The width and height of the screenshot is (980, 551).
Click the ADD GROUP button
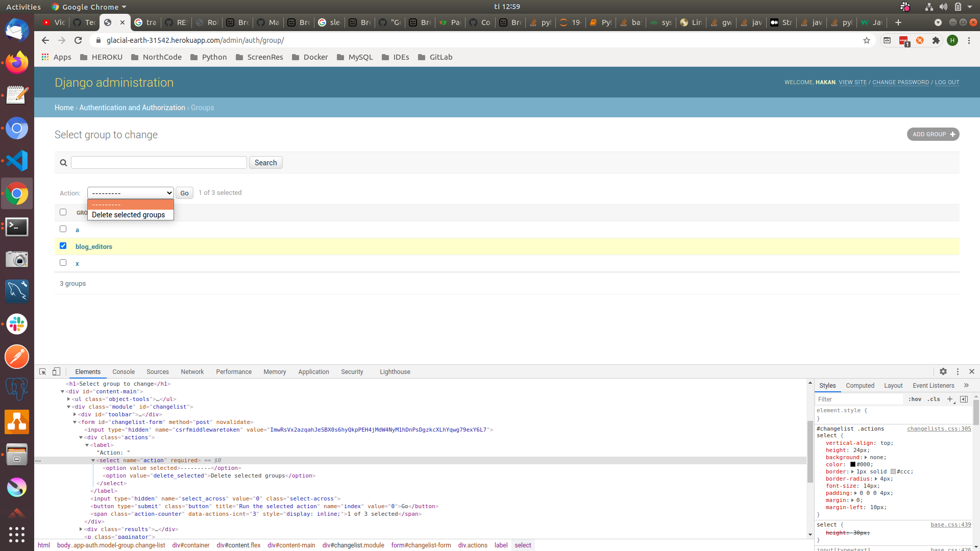(x=933, y=134)
